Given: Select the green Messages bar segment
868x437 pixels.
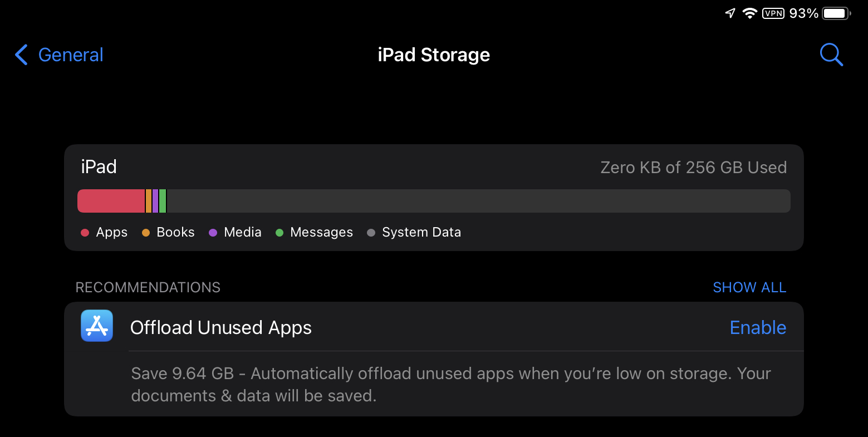Looking at the screenshot, I should point(163,201).
